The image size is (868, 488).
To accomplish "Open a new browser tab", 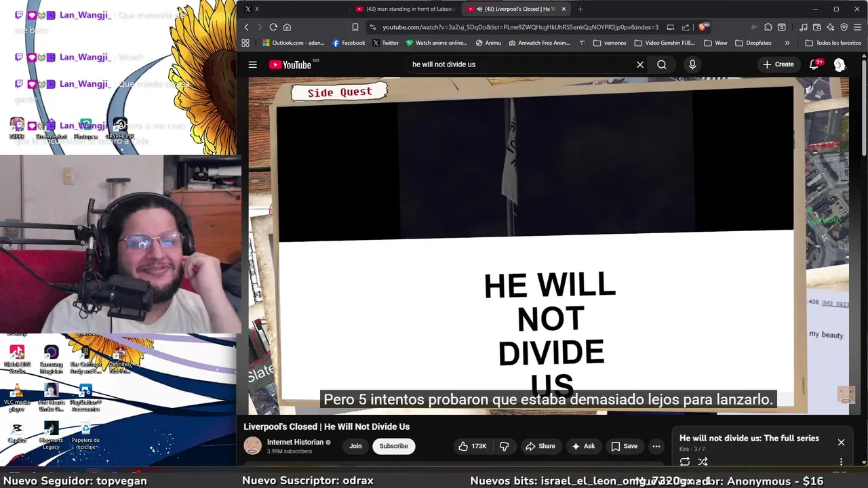I will point(580,9).
